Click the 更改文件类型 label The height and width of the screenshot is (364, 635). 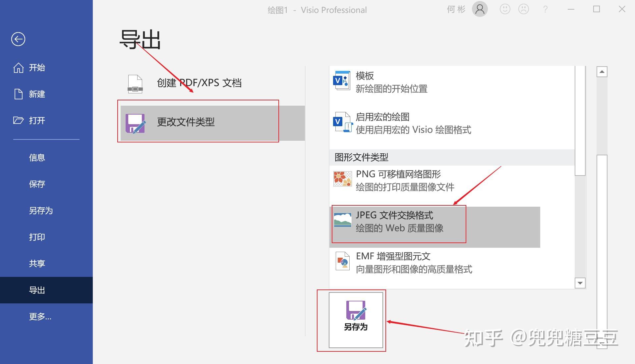point(186,122)
